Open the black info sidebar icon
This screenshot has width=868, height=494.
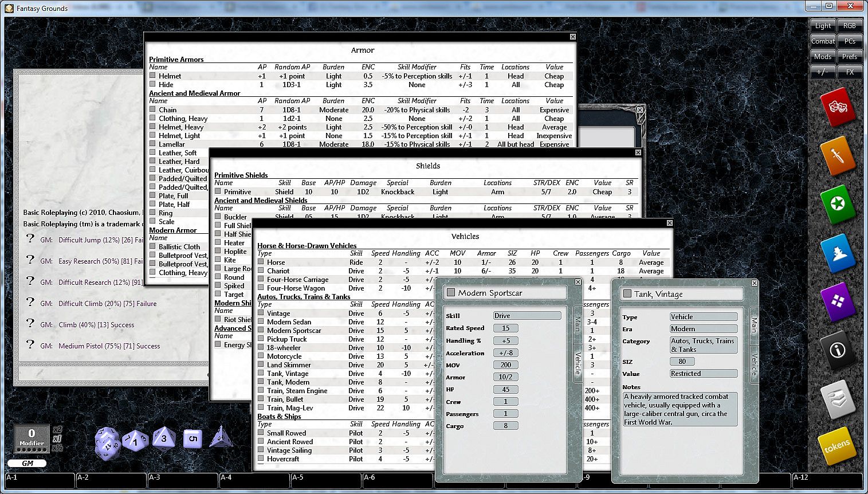[x=838, y=349]
